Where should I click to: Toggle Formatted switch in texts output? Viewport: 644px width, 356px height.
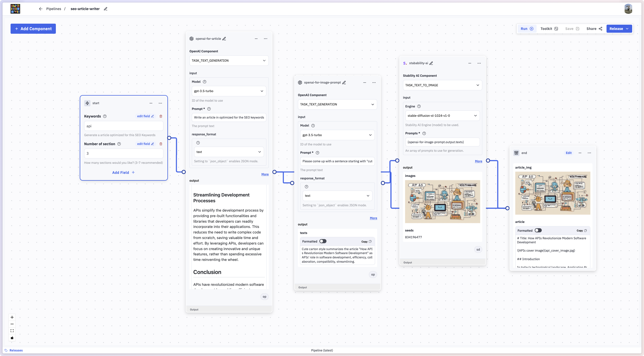click(323, 241)
